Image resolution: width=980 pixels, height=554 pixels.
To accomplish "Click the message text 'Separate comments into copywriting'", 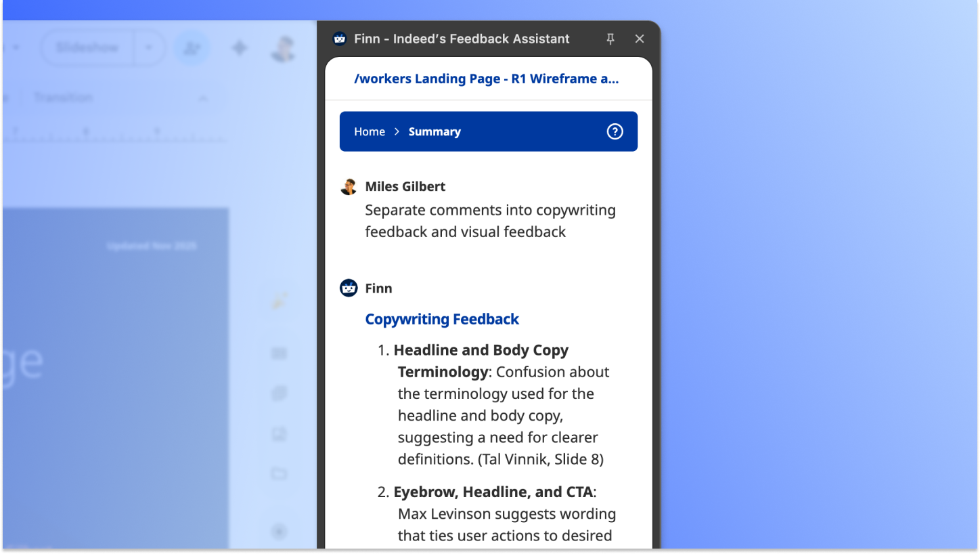I will (491, 210).
